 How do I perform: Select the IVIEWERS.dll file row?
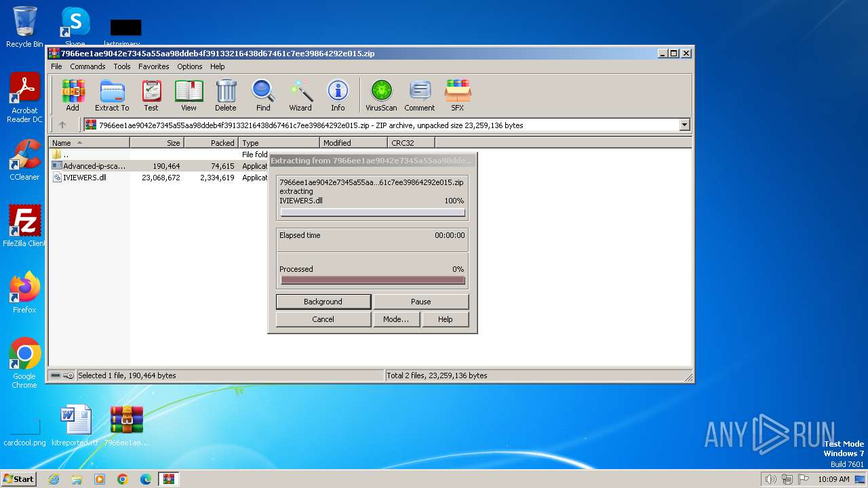click(x=159, y=178)
